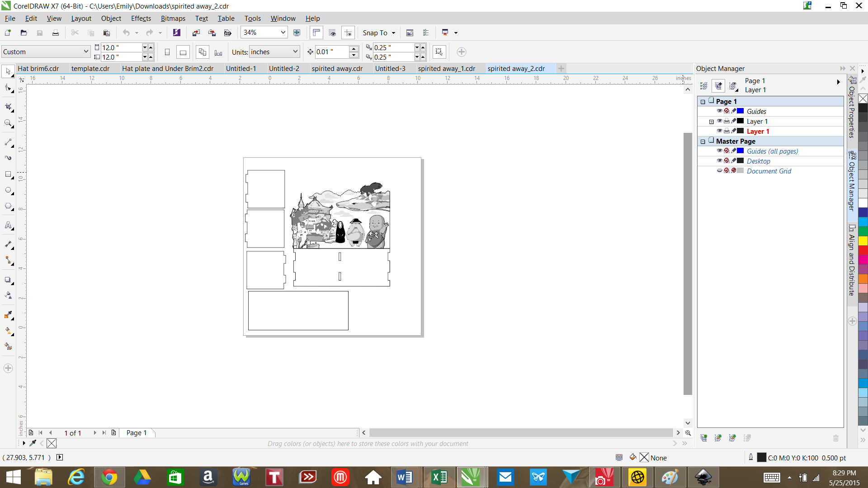Open the zoom level dropdown
This screenshot has width=868, height=488.
[283, 33]
